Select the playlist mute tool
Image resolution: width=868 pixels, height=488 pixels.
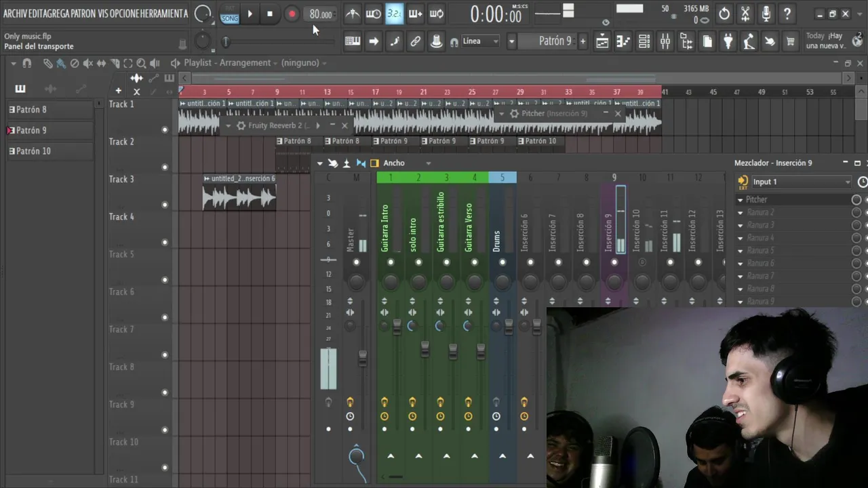tap(88, 63)
